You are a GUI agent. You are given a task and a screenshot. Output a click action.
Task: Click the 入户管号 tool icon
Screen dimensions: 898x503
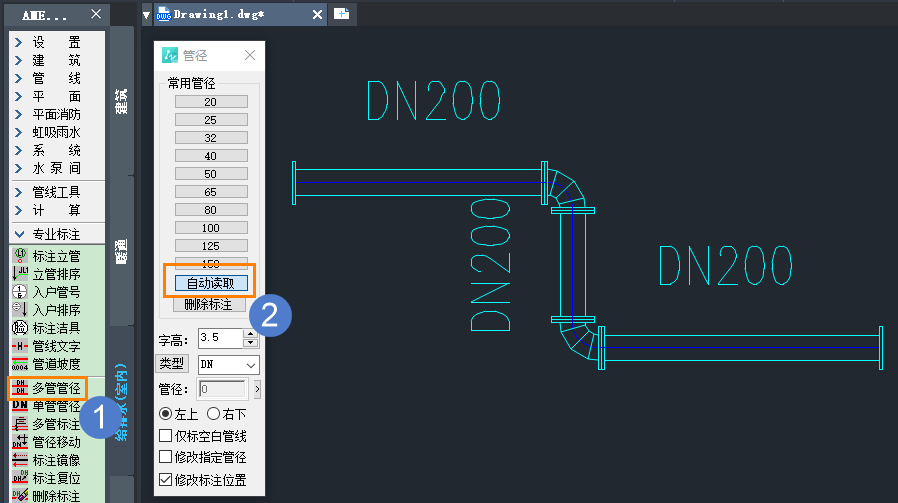19,292
